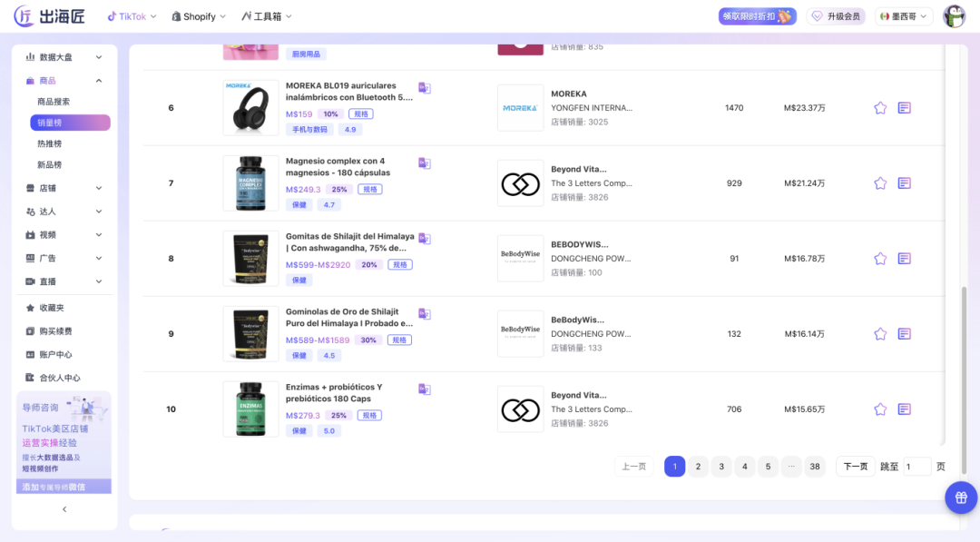Image resolution: width=980 pixels, height=542 pixels.
Task: Go to page 4
Action: (x=744, y=467)
